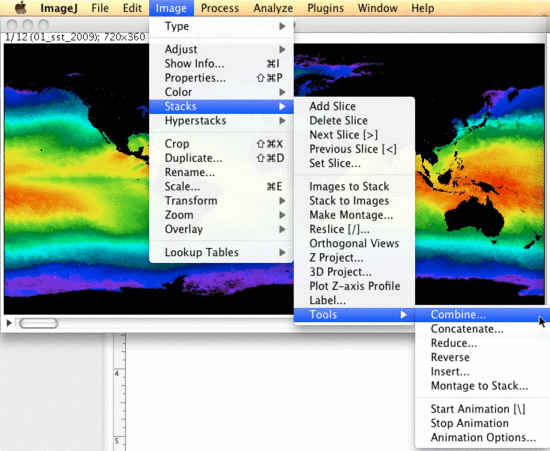Open the Process menu
Screen dimensions: 550x451
click(220, 8)
